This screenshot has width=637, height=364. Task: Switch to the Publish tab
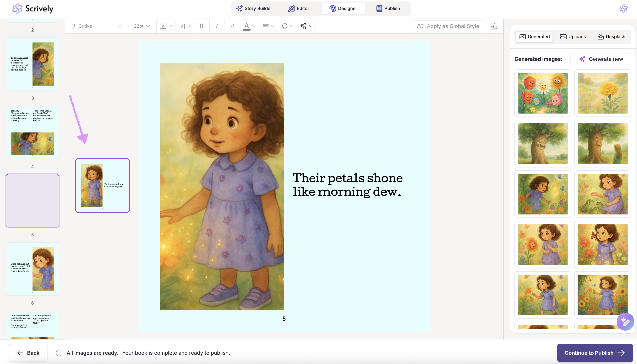pos(388,9)
